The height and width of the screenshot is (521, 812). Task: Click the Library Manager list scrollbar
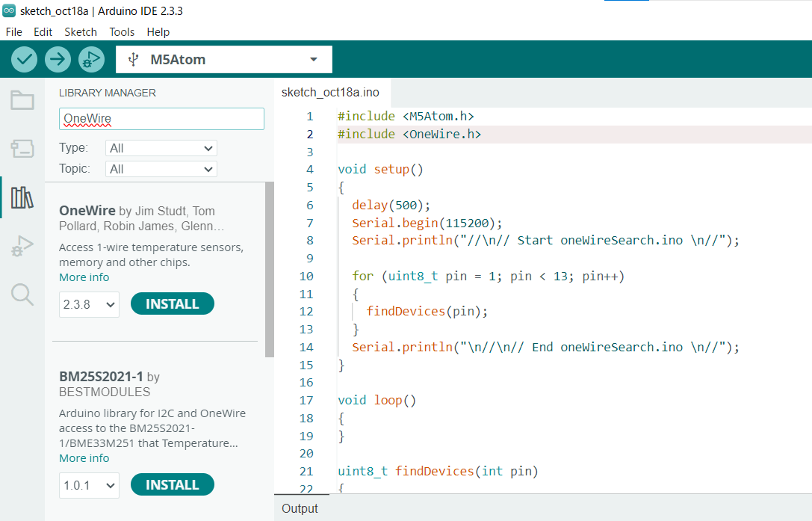[269, 270]
